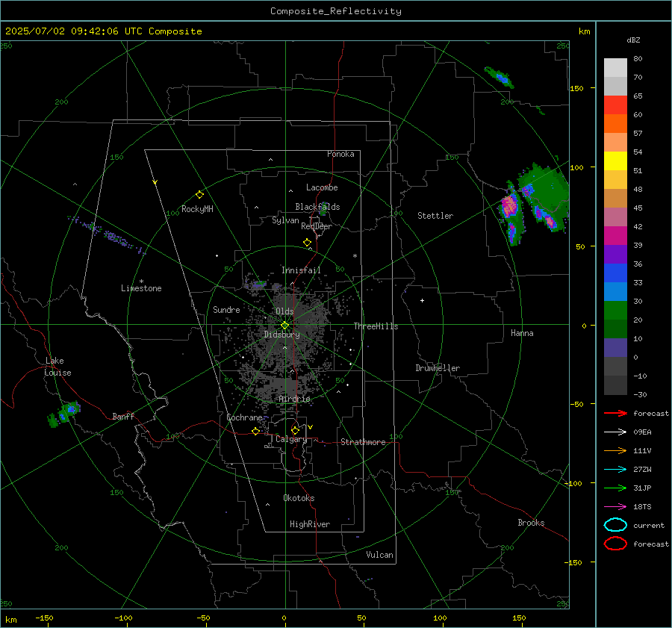Click the yellow diamond marker at RockyMH
This screenshot has width=672, height=628.
point(199,195)
